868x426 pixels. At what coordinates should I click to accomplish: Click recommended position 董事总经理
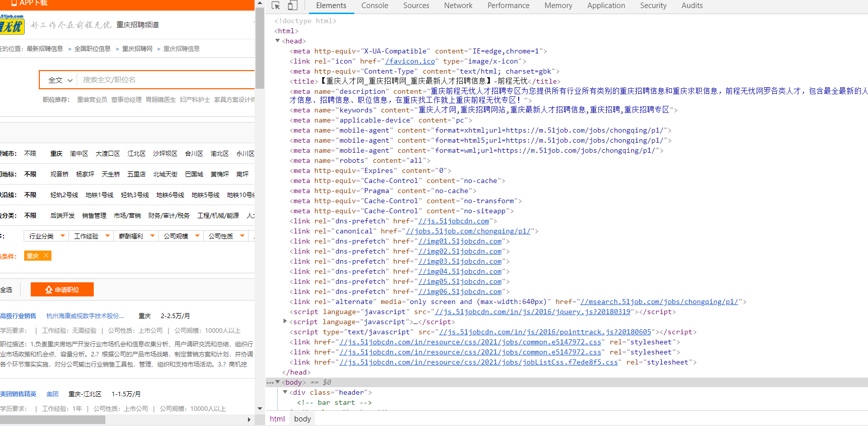click(127, 100)
